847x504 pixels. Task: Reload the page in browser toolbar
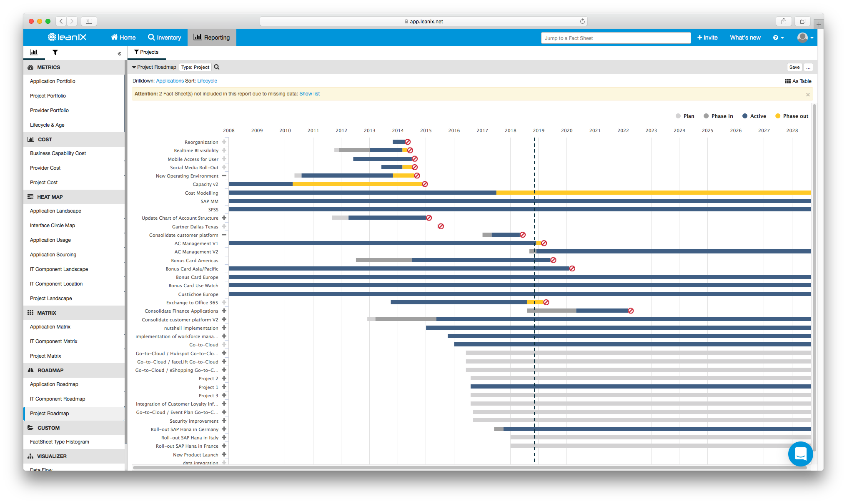tap(582, 21)
